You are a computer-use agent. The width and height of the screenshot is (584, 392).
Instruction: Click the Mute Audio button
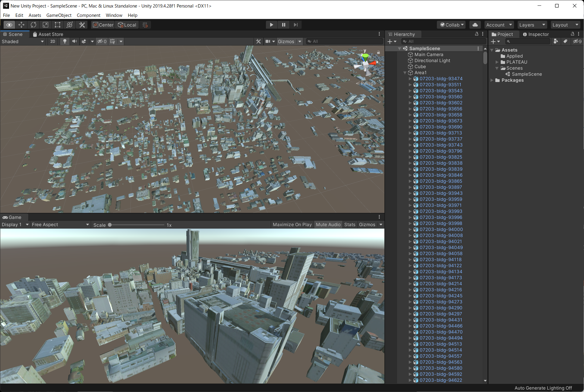click(328, 224)
